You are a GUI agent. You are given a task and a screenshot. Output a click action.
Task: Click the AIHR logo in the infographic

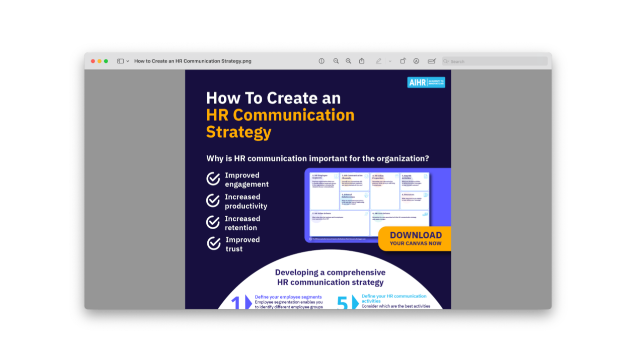click(x=426, y=82)
